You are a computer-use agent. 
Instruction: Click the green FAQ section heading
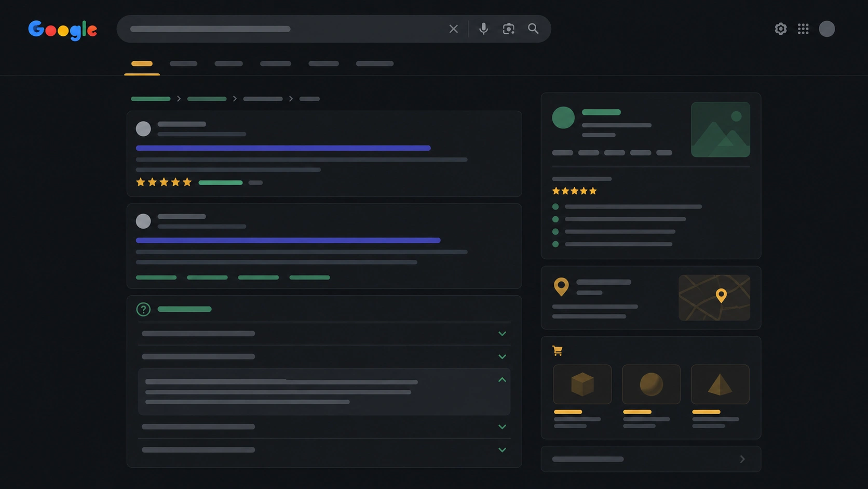[x=184, y=309]
